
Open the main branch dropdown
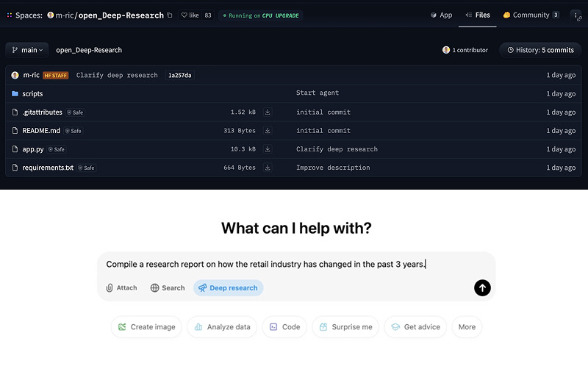[x=27, y=50]
